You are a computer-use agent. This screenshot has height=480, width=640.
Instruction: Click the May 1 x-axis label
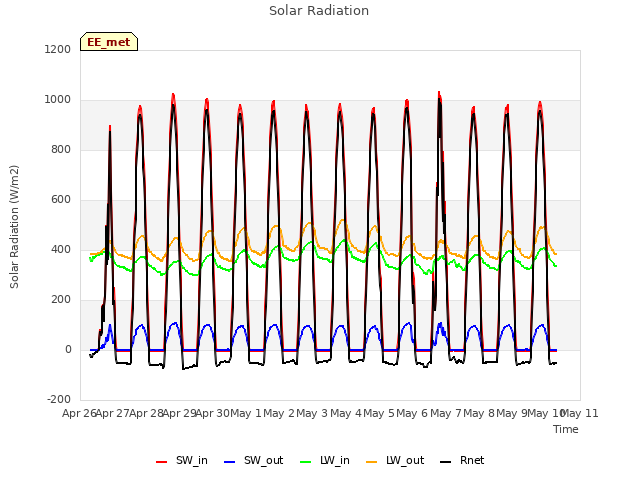246,413
